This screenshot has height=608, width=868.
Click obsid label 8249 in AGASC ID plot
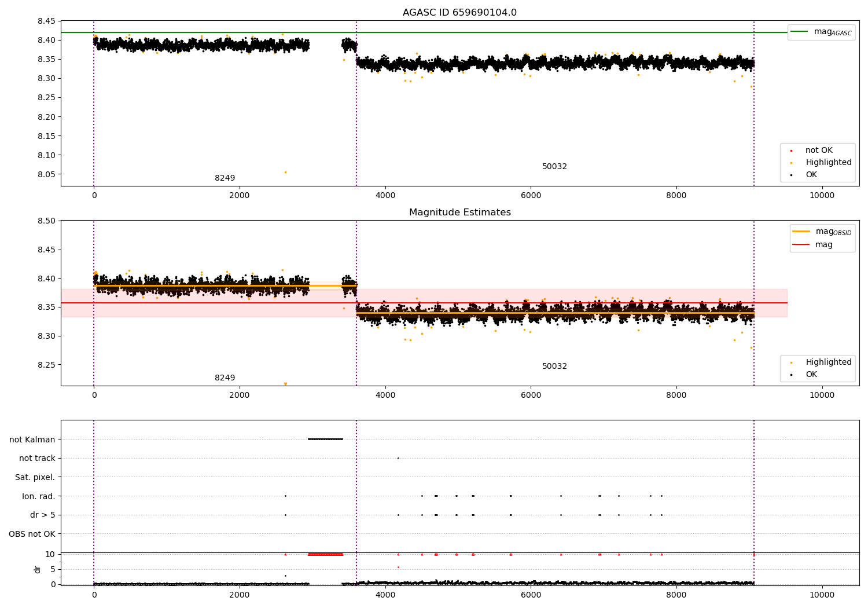coord(225,178)
